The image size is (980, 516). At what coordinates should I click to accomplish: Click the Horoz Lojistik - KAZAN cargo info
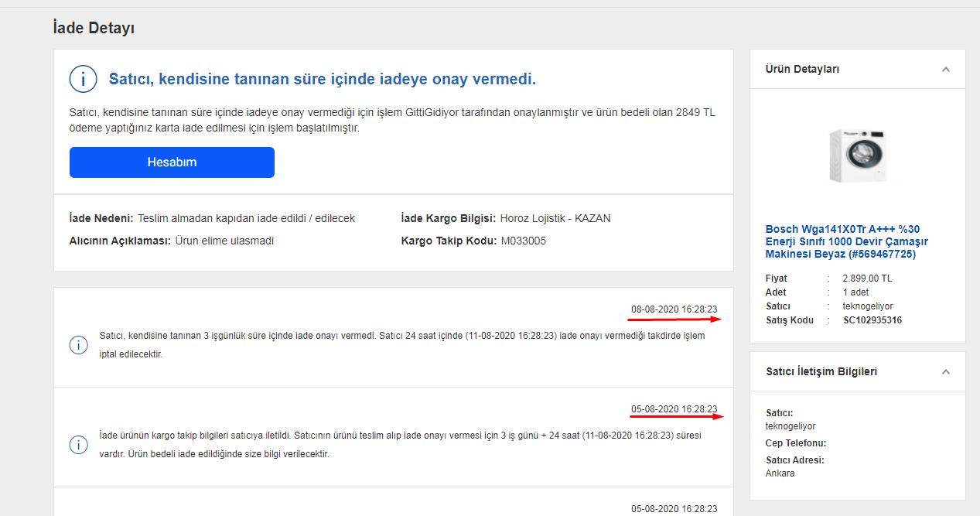click(x=555, y=218)
